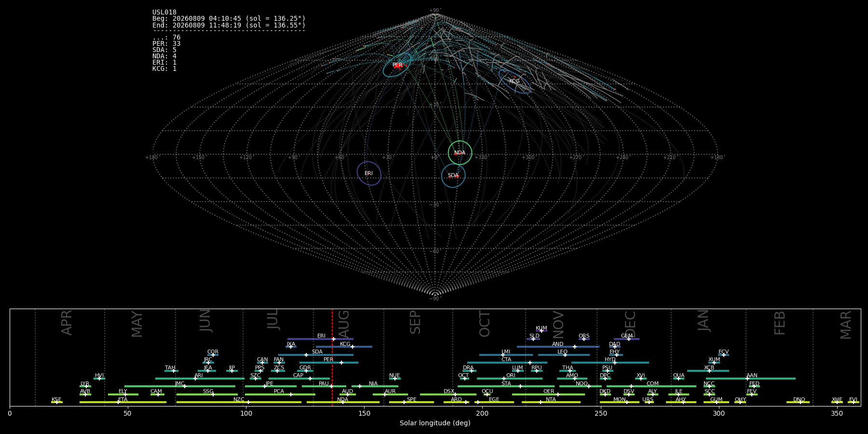Click the 'SDA: 5' count entry
Screen dimensions: 868x434
(x=164, y=50)
